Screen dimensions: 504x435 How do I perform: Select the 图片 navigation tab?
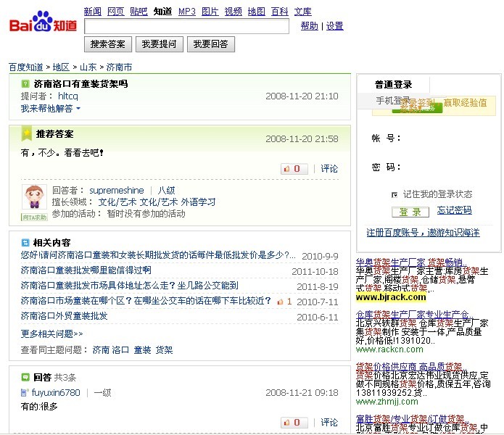click(x=210, y=12)
